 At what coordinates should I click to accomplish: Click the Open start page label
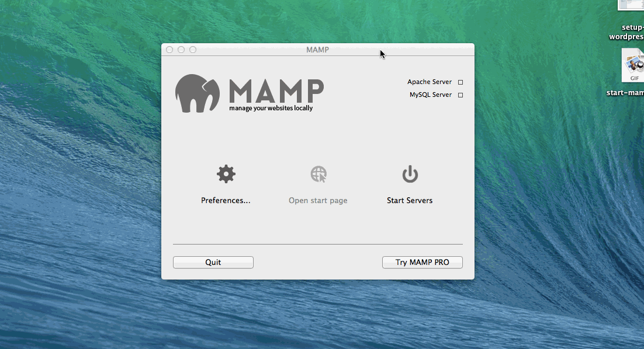318,200
